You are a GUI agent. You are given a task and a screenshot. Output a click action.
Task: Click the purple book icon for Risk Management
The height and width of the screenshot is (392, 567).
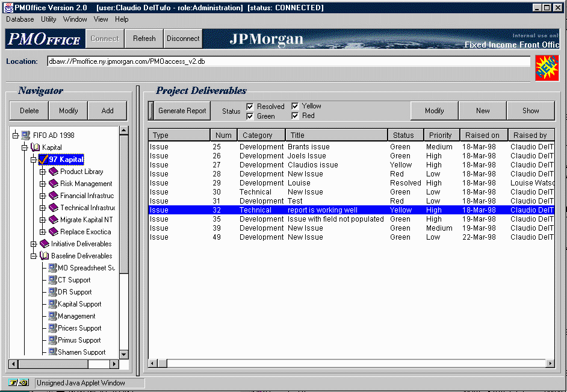(x=53, y=183)
